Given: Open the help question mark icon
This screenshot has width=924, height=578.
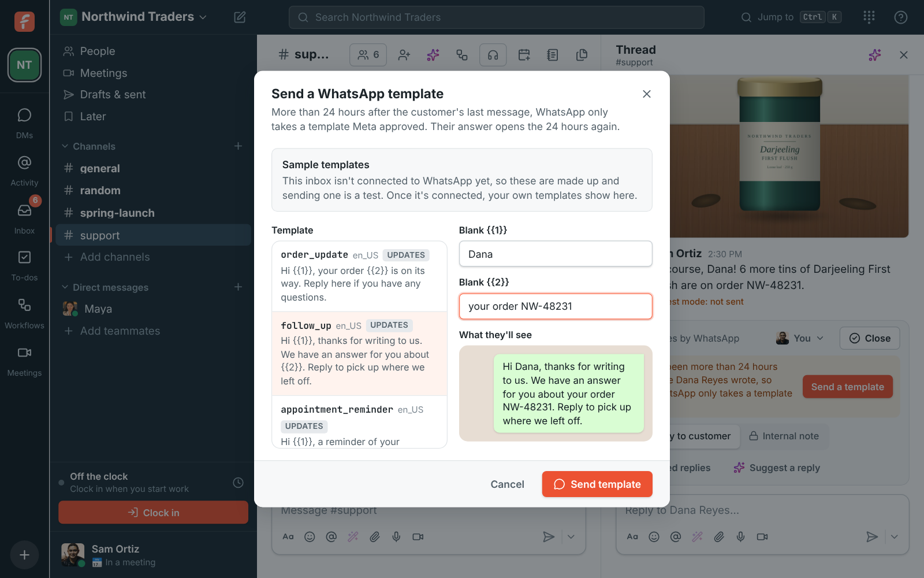Looking at the screenshot, I should (x=901, y=17).
